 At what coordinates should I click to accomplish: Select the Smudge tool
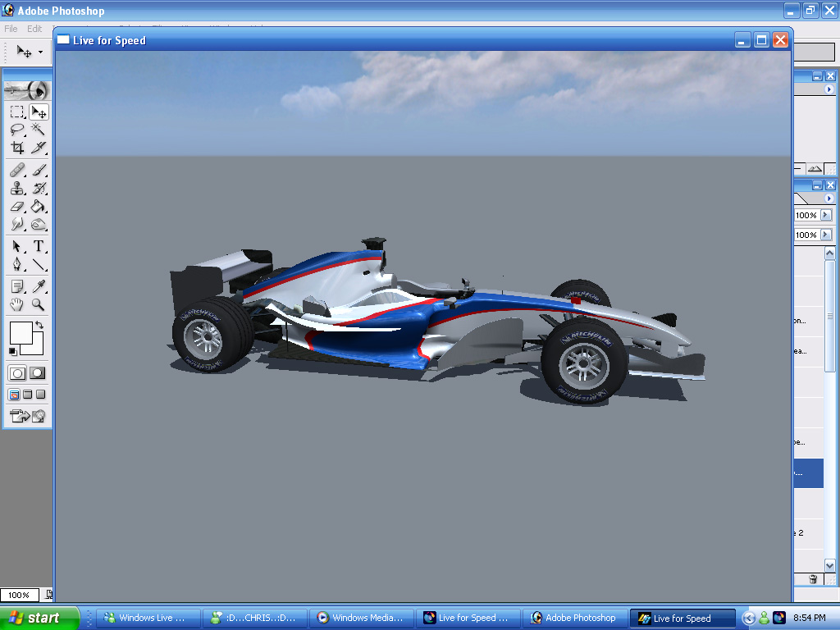[x=17, y=224]
